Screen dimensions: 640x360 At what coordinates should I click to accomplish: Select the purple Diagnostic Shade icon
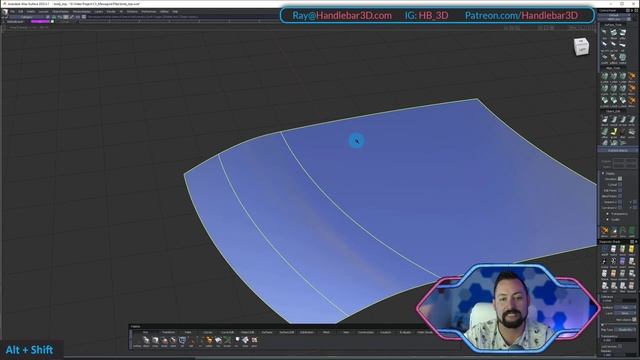coord(622,261)
